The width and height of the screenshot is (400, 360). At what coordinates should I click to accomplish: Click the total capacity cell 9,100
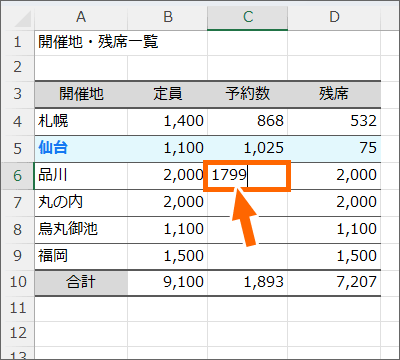point(168,283)
